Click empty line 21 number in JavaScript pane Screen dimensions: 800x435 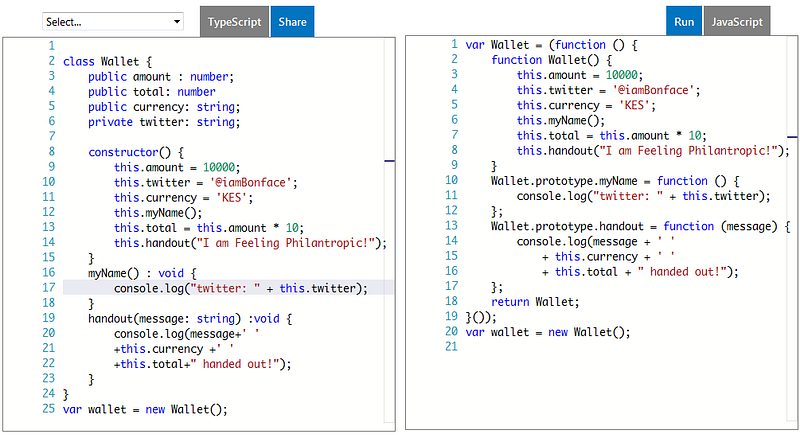pyautogui.click(x=452, y=347)
